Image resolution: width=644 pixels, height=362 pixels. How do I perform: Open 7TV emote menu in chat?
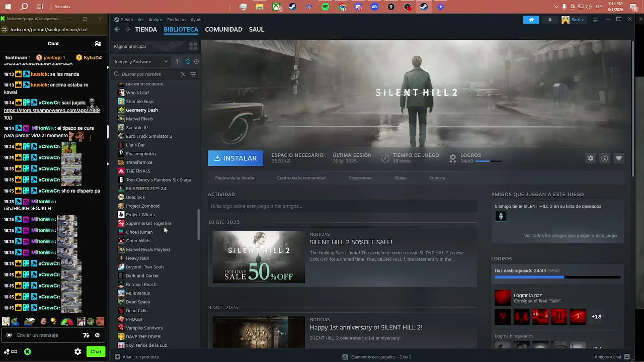86,335
